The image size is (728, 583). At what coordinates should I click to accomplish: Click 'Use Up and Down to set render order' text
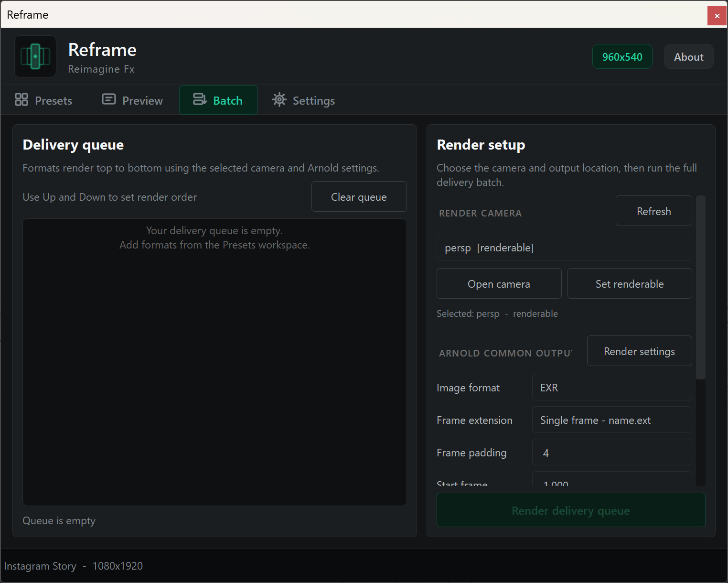[x=110, y=197]
